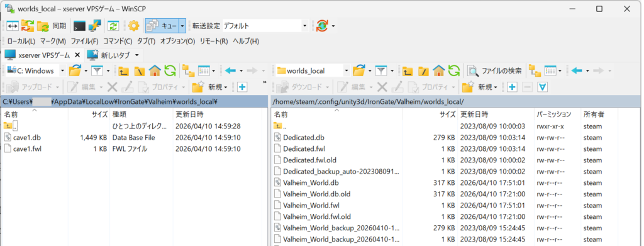Viewport: 644px width, 246px height.
Task: Open the 転送設定 デフォルト dropdown
Action: 265,26
